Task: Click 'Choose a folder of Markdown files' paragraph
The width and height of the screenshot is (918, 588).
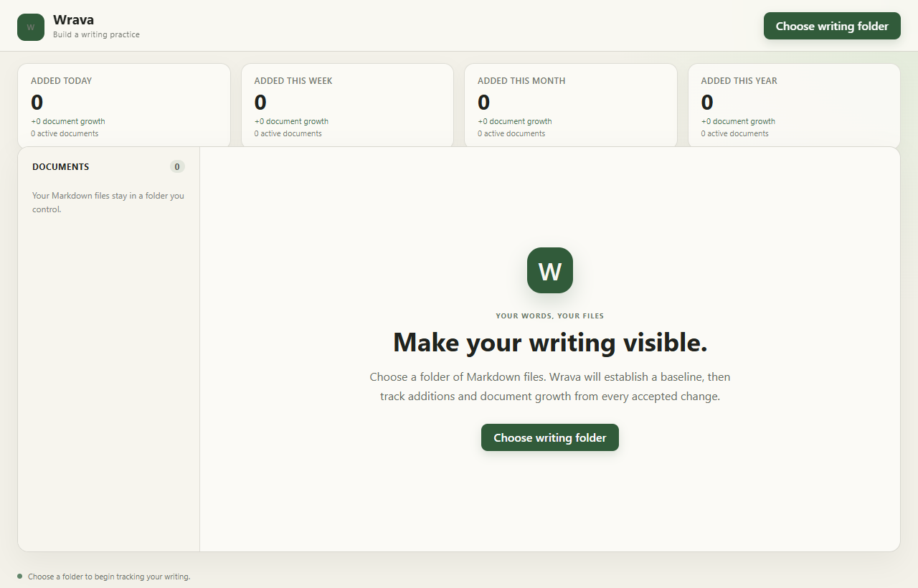Action: 550,387
